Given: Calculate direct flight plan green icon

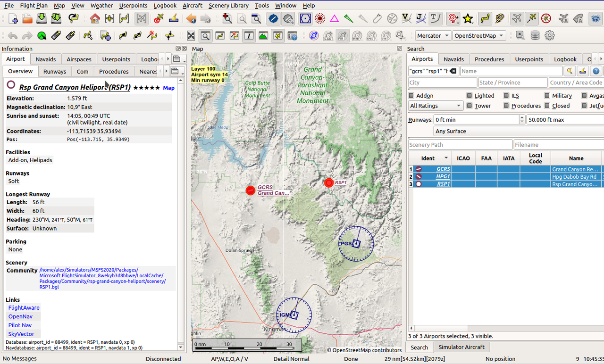Looking at the screenshot, I should (x=42, y=36).
